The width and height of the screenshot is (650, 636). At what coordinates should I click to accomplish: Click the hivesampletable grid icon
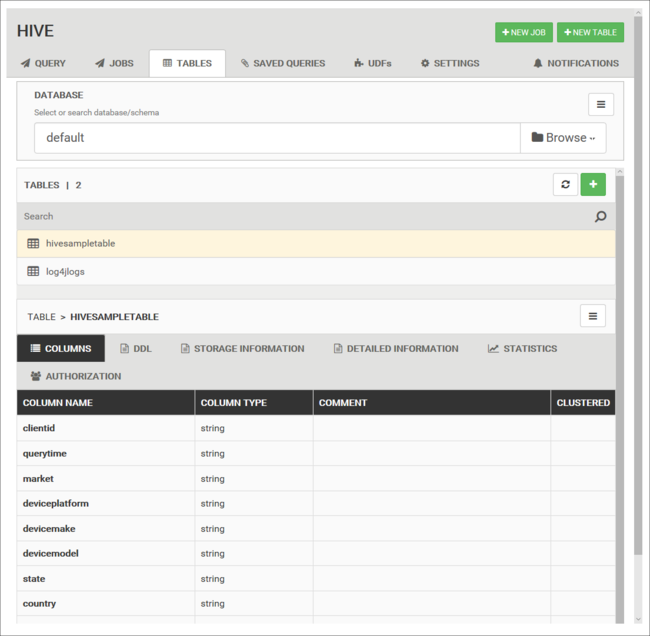[x=33, y=243]
